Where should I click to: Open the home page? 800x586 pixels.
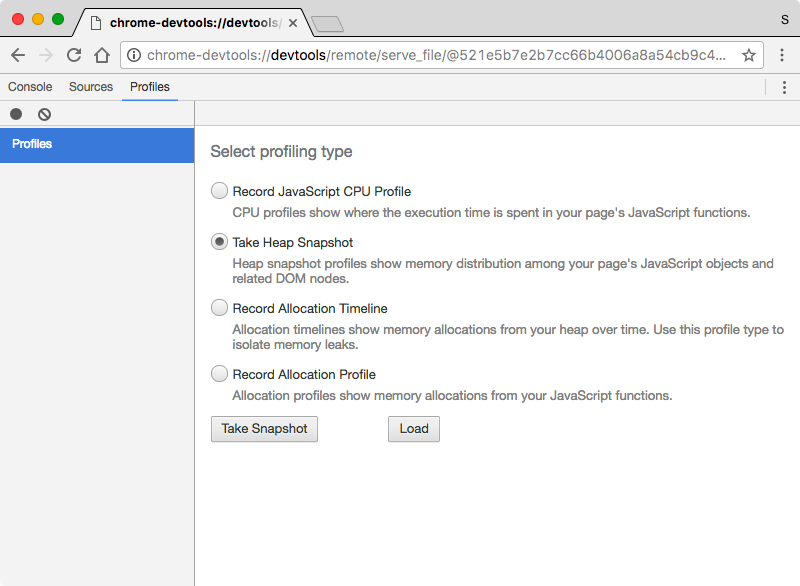[x=102, y=55]
